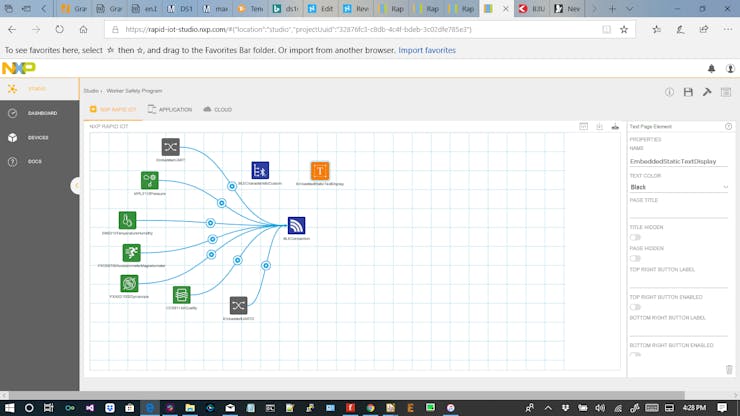This screenshot has height=416, width=740.
Task: Select the BLEConnection node
Action: tap(296, 226)
